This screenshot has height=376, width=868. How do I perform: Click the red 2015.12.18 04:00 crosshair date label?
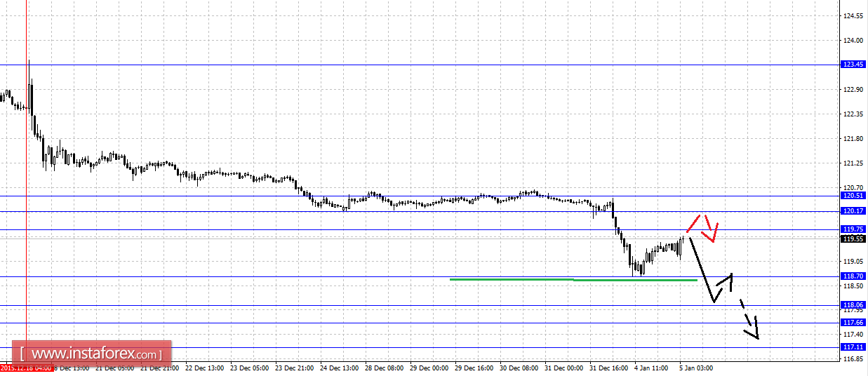coord(26,368)
